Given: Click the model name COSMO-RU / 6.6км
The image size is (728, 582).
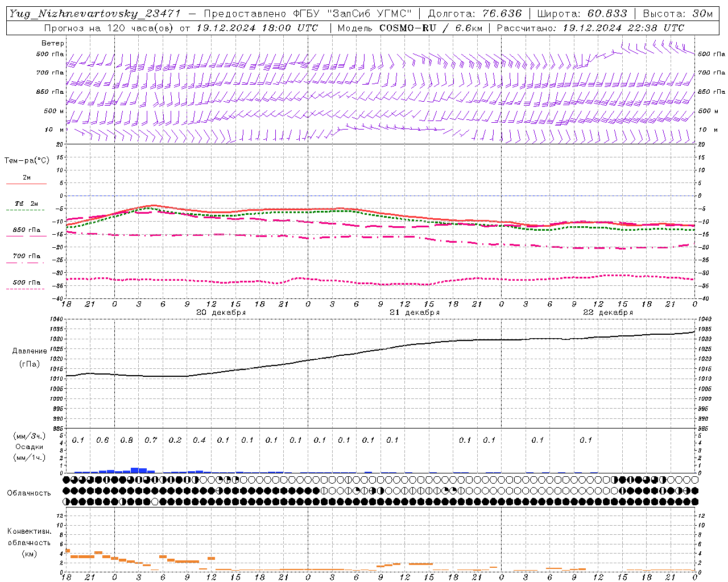Looking at the screenshot, I should [x=430, y=28].
